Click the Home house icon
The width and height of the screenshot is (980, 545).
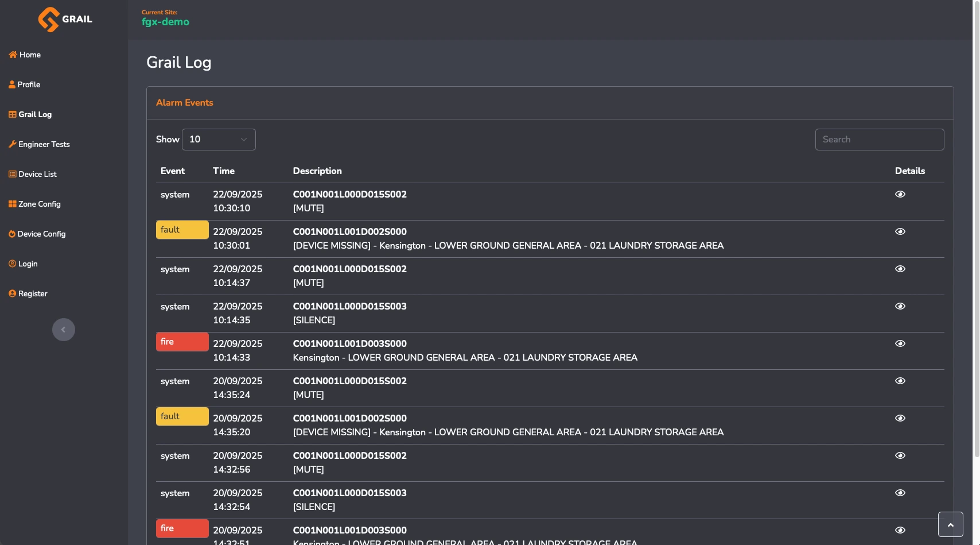[13, 55]
